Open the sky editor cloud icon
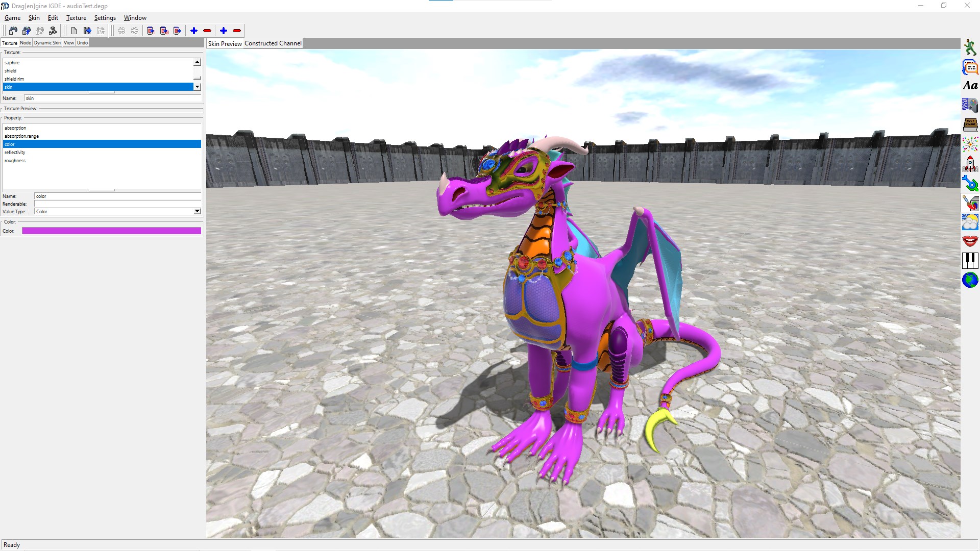The height and width of the screenshot is (551, 980). 970,222
